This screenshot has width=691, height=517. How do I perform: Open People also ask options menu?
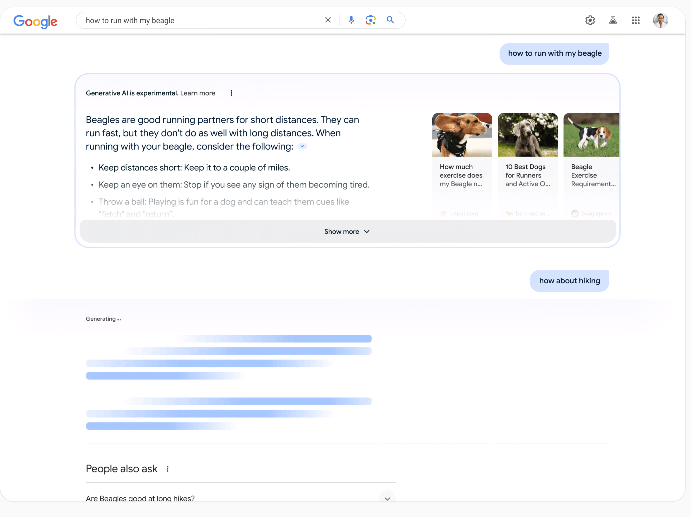tap(167, 469)
